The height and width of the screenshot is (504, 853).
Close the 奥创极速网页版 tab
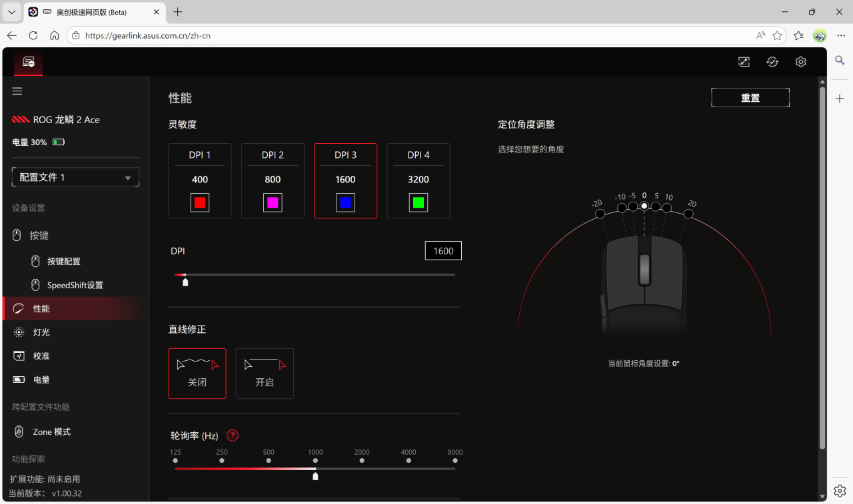[156, 12]
